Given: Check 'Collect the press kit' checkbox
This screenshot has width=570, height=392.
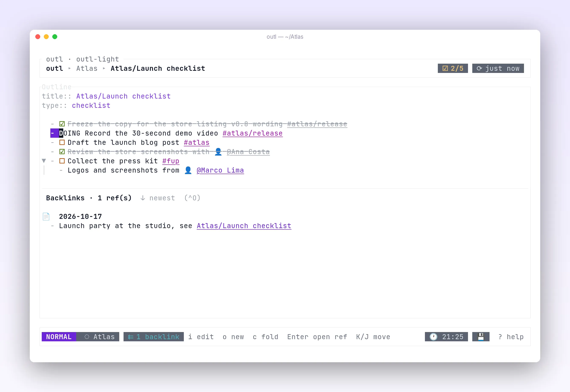Looking at the screenshot, I should 62,161.
